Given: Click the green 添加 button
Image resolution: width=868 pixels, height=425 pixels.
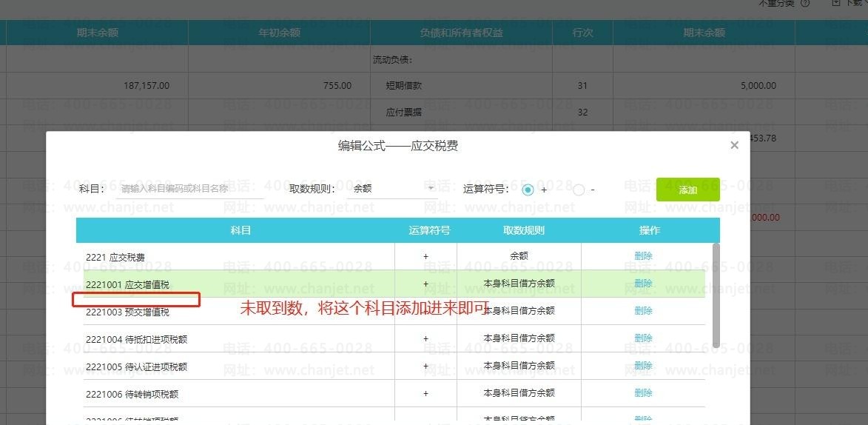Looking at the screenshot, I should pos(687,190).
